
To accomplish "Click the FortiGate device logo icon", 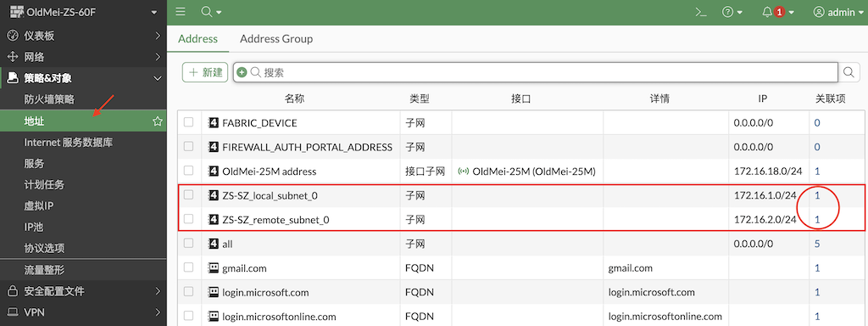I will click(17, 12).
